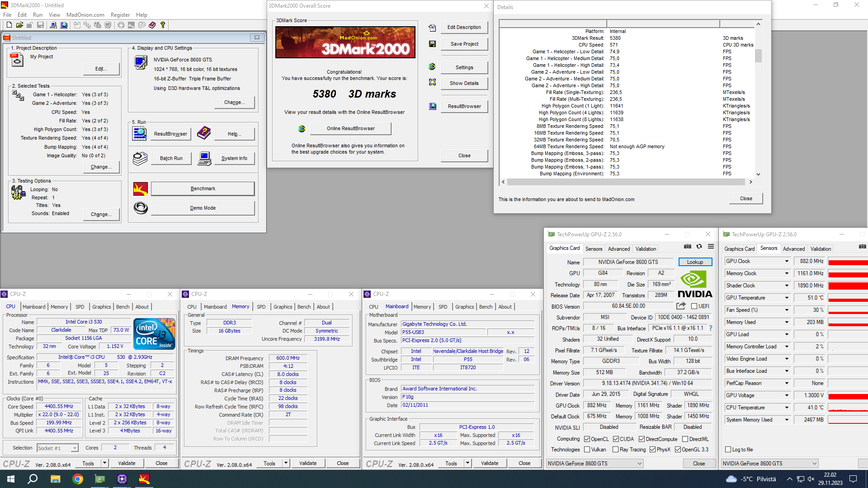Open the GPU selector in the Sensors window

point(769,464)
